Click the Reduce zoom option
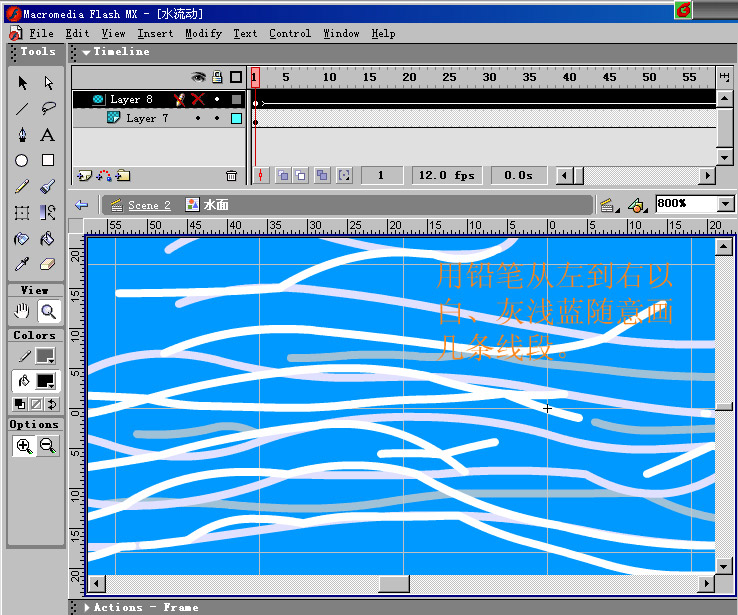Screen dimensions: 738x615 [48, 446]
